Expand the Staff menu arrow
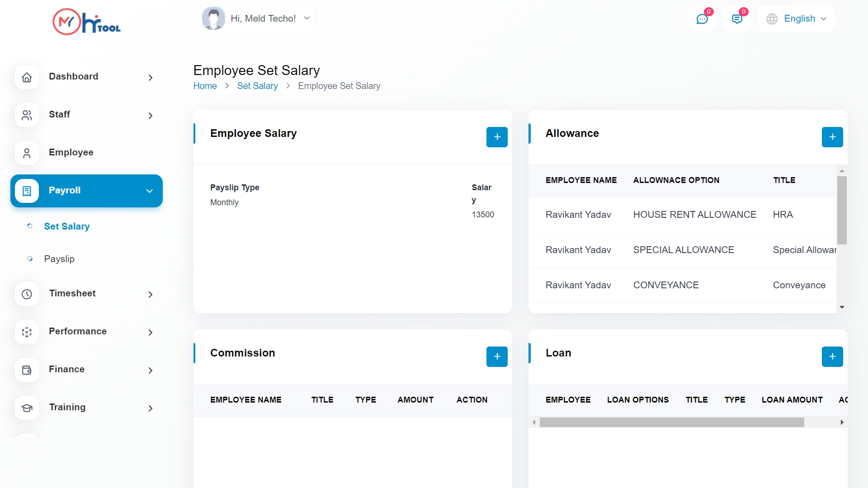The width and height of the screenshot is (868, 488). (x=151, y=116)
